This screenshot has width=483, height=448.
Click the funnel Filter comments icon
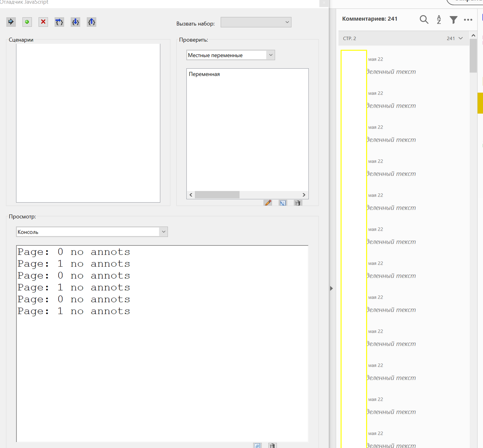453,20
